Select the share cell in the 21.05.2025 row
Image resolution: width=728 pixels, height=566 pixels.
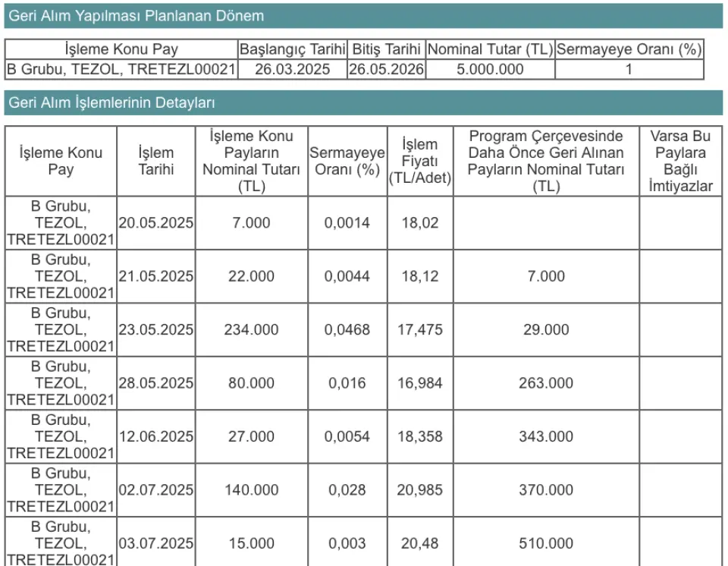pos(61,276)
